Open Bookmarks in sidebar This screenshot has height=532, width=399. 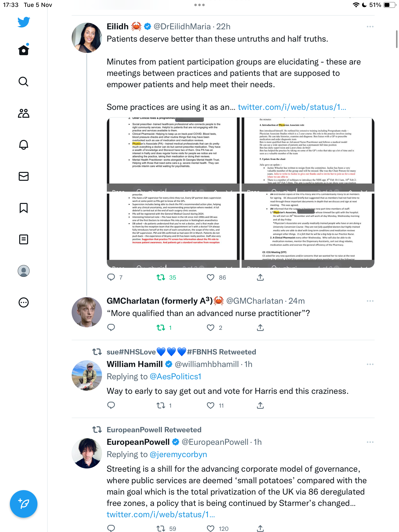coord(24,208)
